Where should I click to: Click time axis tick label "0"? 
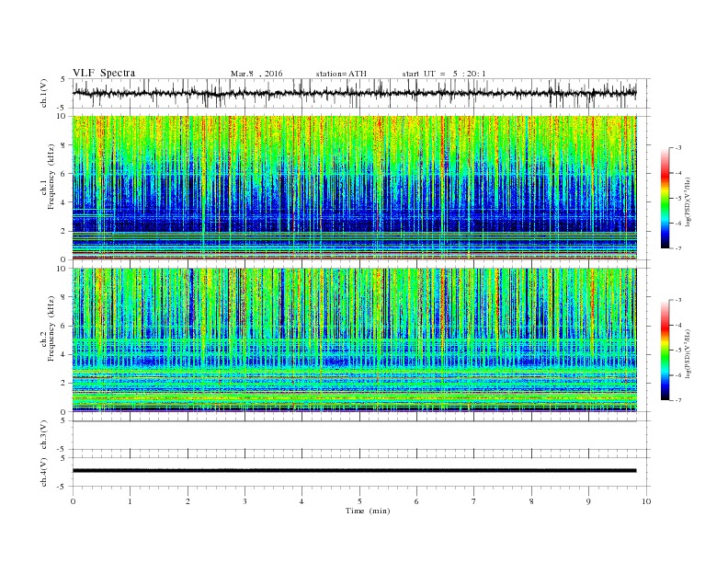(73, 501)
